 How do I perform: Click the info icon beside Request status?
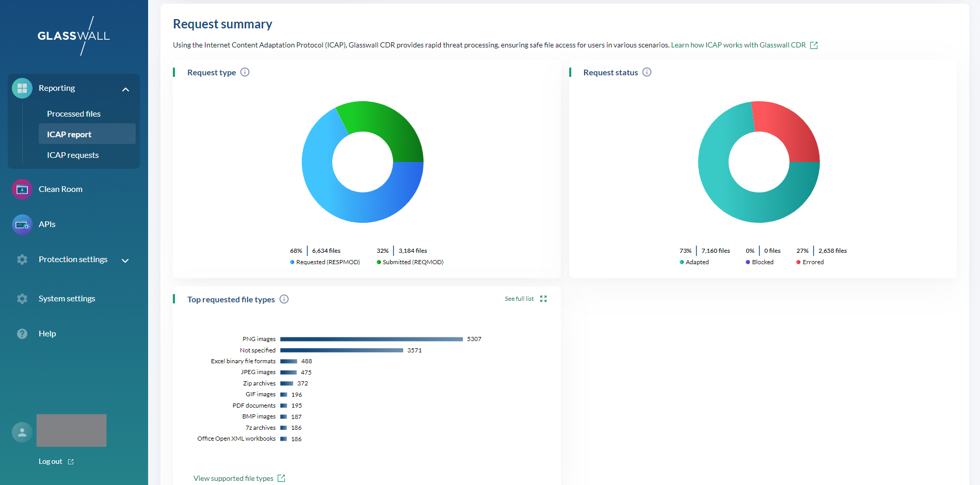point(647,72)
